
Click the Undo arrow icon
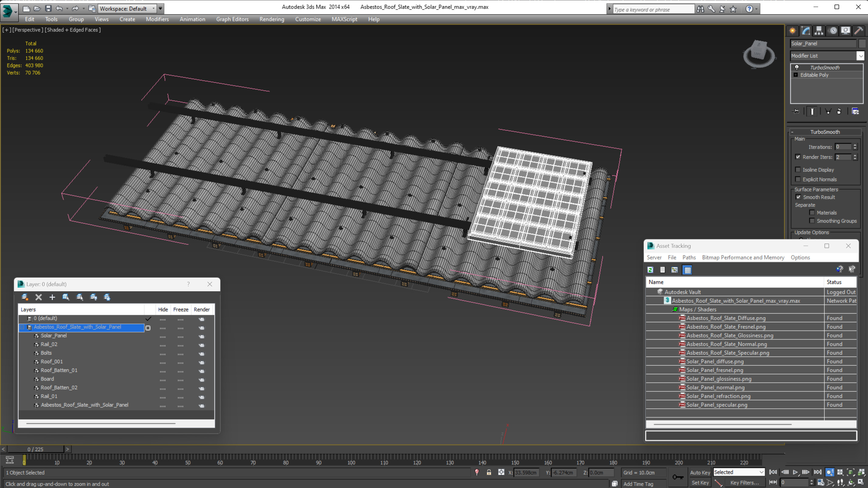[x=59, y=9]
